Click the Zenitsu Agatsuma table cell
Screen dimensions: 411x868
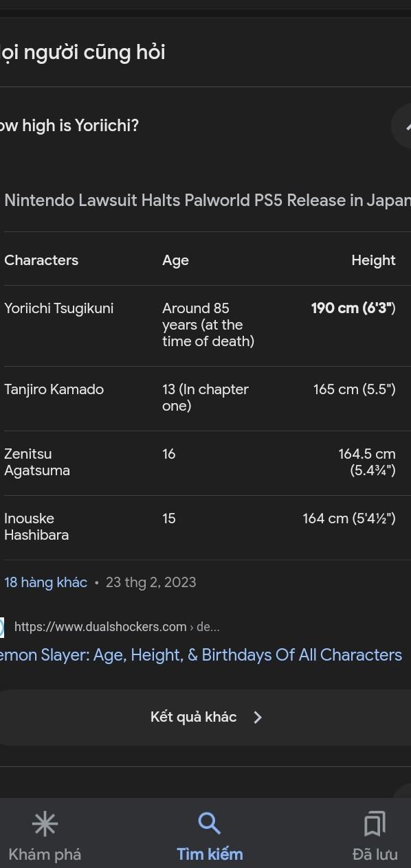[37, 462]
